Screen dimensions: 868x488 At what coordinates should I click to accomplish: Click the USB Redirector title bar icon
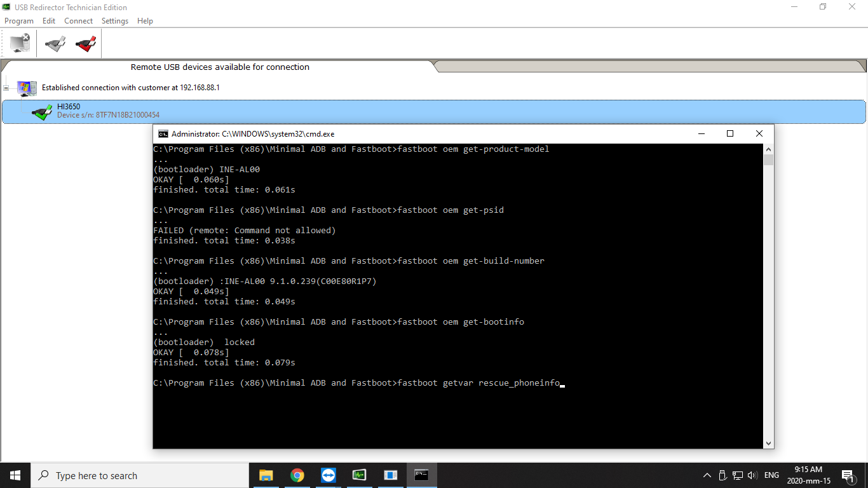[6, 7]
